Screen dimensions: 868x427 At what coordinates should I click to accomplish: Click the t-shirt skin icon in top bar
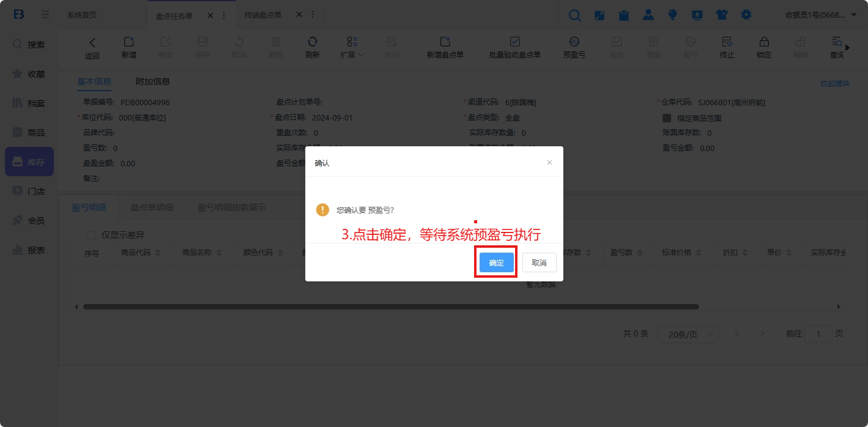(x=722, y=15)
